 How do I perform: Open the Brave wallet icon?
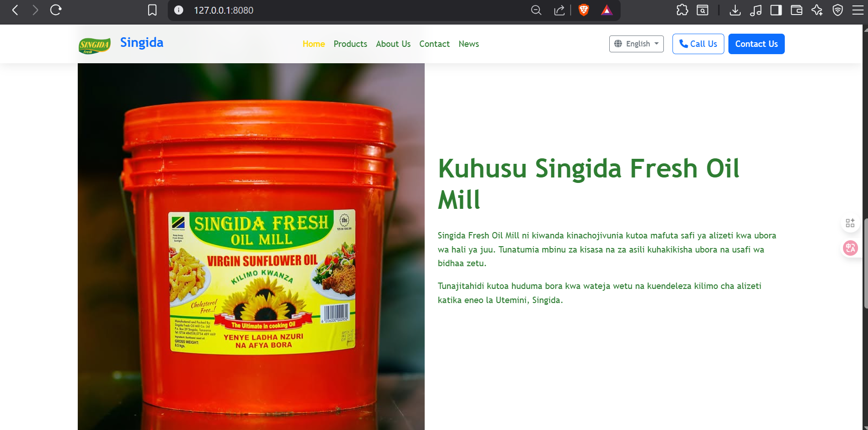pyautogui.click(x=796, y=10)
